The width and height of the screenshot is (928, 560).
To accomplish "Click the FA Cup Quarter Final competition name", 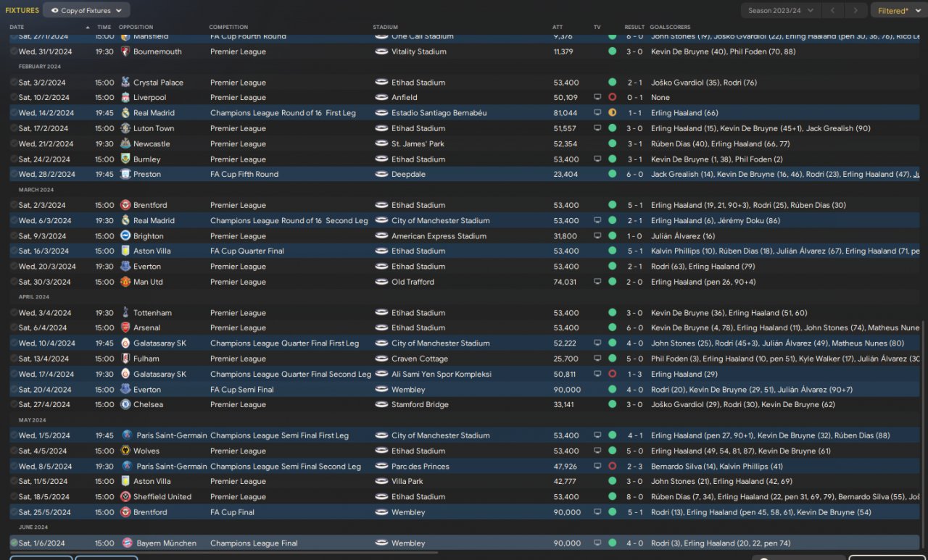I will pos(247,251).
